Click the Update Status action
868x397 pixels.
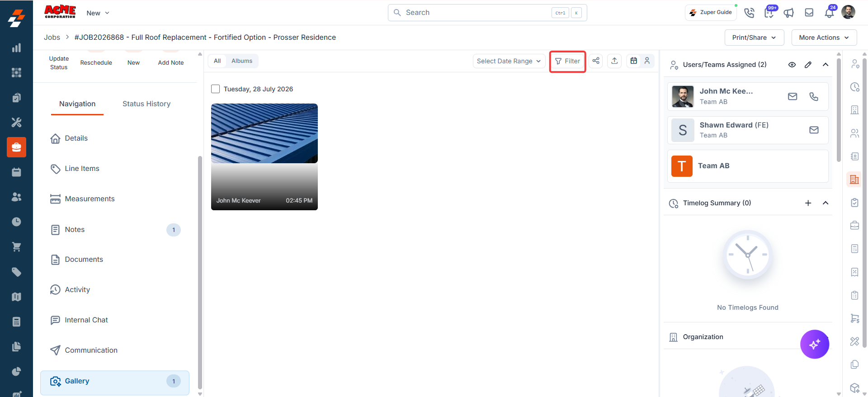click(x=59, y=63)
